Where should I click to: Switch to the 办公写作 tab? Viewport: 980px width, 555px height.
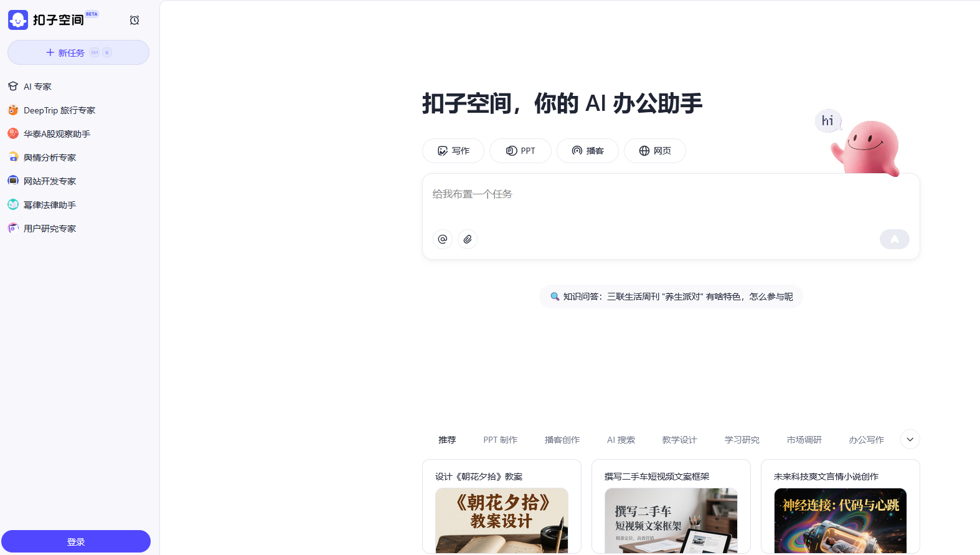coord(867,440)
